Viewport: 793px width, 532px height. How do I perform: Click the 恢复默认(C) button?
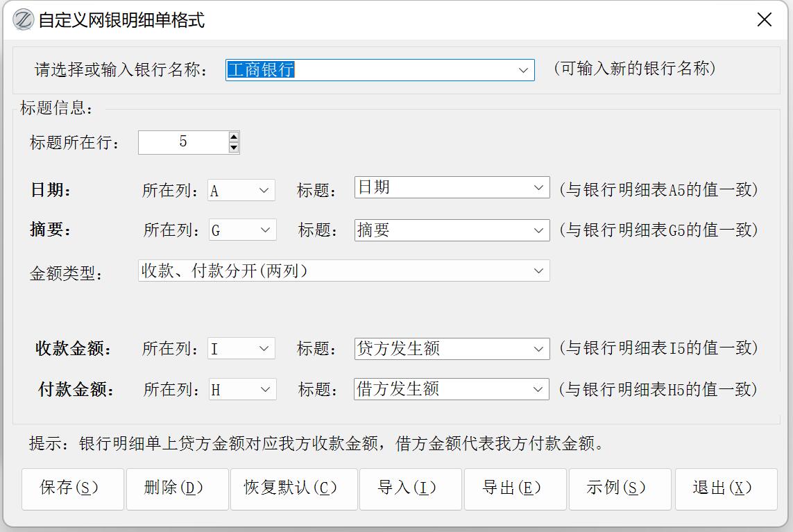coord(293,489)
